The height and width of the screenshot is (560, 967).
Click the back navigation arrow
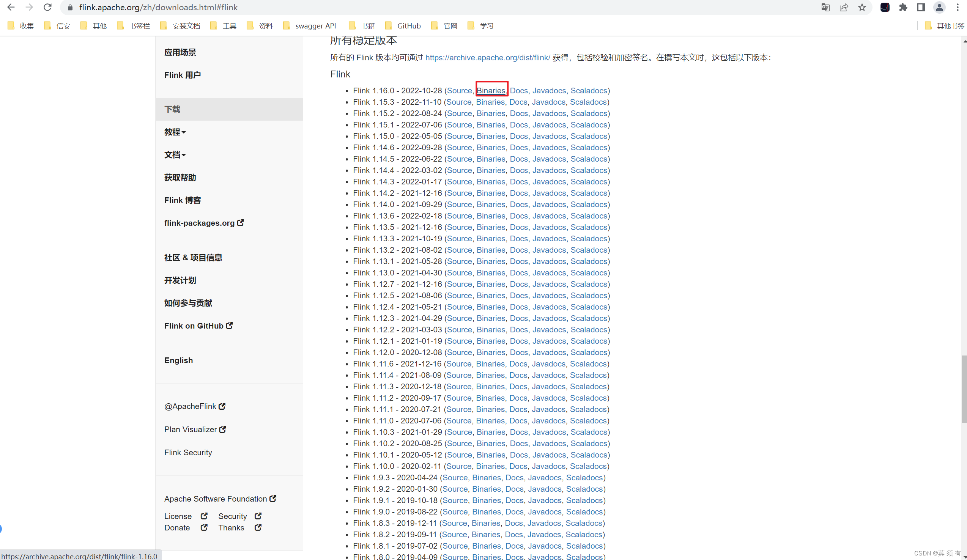click(10, 7)
